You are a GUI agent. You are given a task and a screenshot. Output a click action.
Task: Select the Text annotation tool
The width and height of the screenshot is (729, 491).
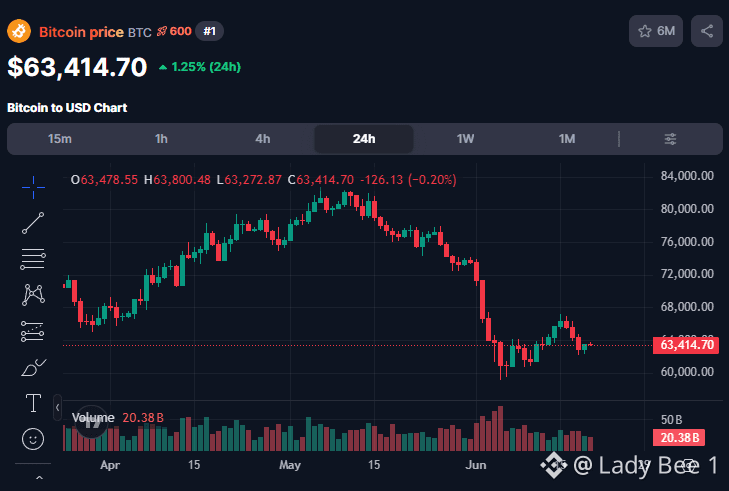(33, 403)
